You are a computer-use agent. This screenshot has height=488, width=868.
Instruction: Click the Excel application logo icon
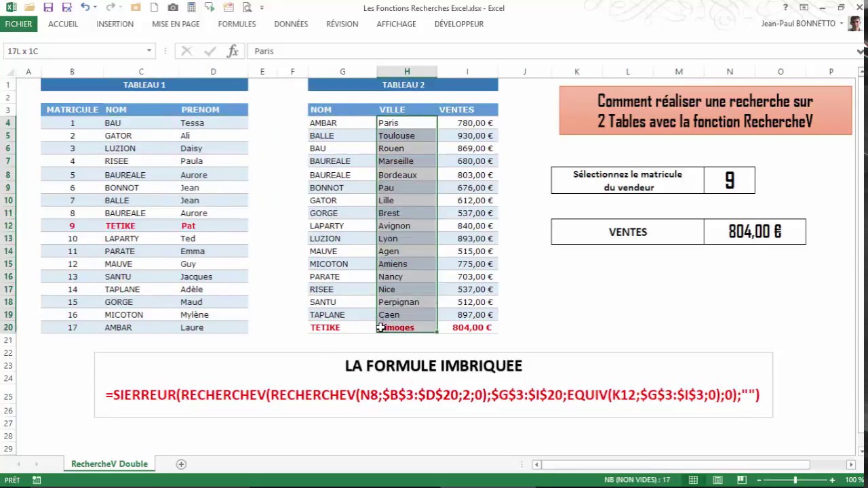click(x=12, y=7)
